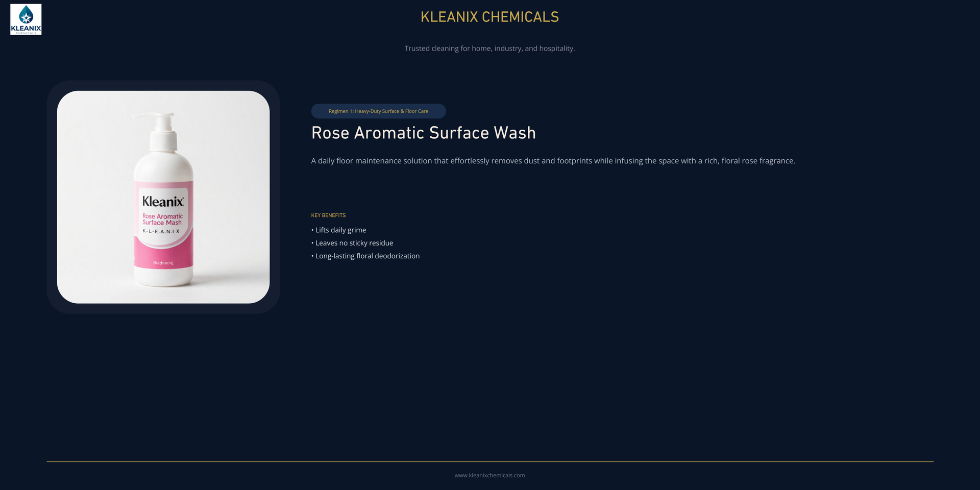
Task: Open the Rose Aromatic Surface Wash product image
Action: tap(163, 197)
